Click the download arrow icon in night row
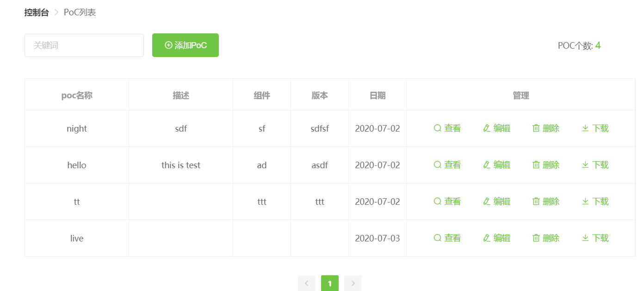Viewport: 644px width, 291px height. click(585, 128)
